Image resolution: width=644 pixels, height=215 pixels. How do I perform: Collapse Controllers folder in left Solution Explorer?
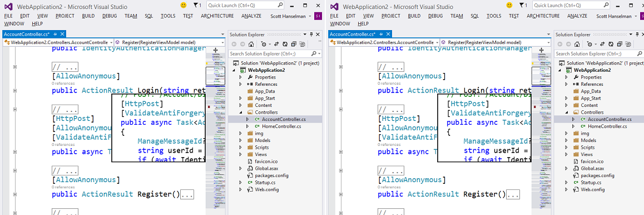[x=241, y=112]
